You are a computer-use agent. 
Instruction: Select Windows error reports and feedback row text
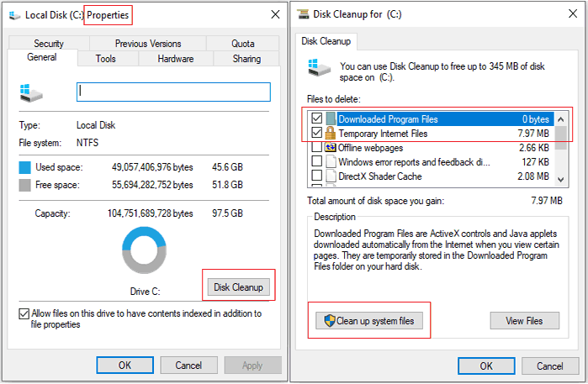414,162
